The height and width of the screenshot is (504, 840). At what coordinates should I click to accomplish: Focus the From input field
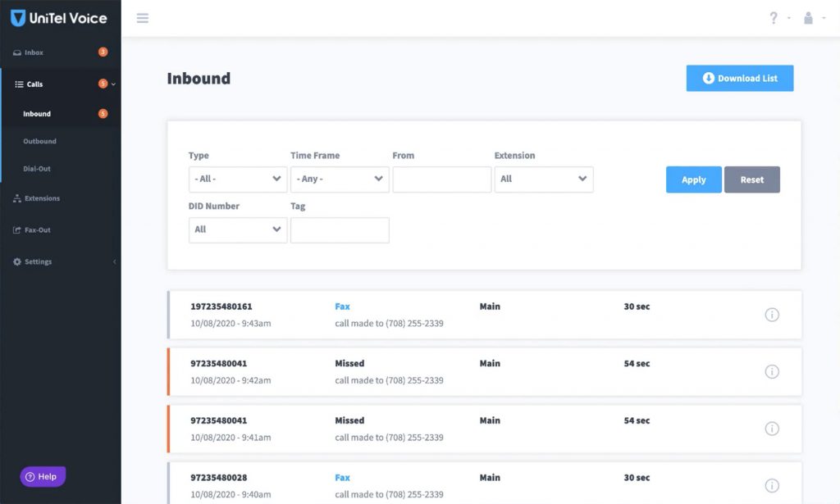(x=441, y=179)
